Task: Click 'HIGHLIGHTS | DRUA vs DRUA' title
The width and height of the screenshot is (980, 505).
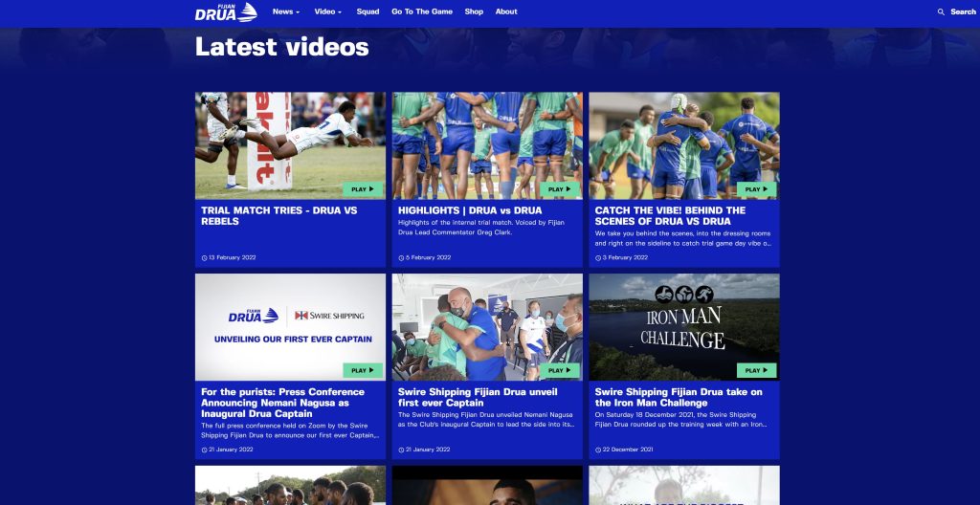Action: (x=470, y=210)
